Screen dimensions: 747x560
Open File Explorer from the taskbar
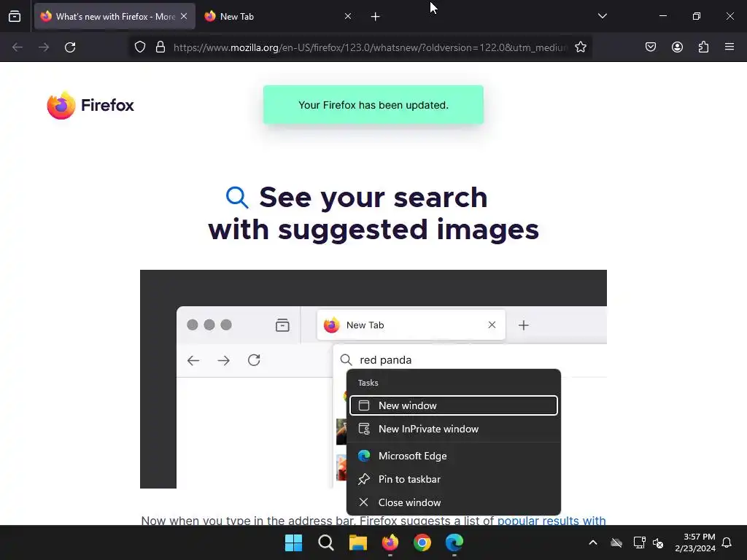click(357, 542)
